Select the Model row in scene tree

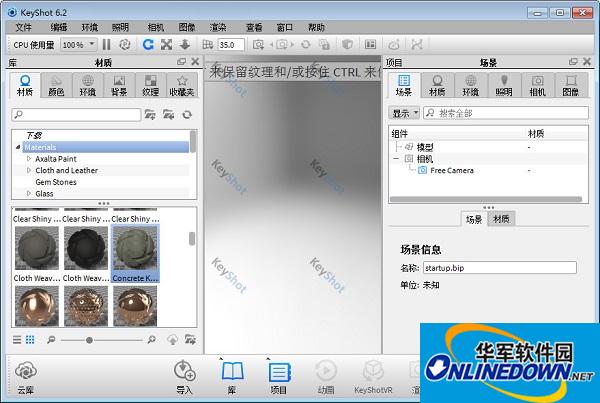coord(425,147)
